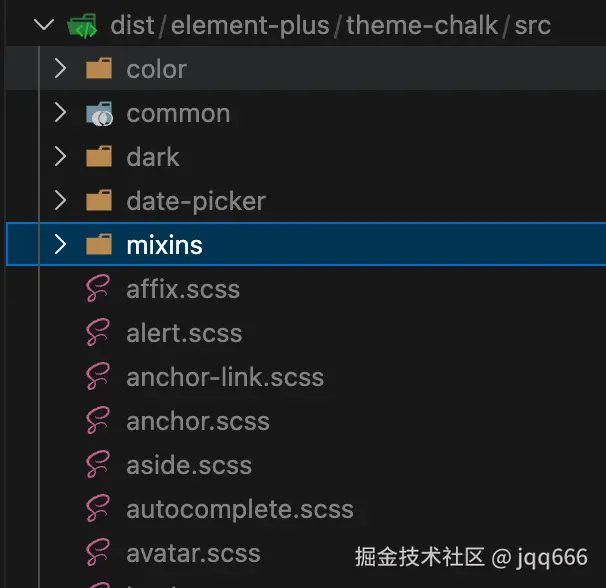
Task: Click the dark folder icon
Action: pyautogui.click(x=98, y=157)
